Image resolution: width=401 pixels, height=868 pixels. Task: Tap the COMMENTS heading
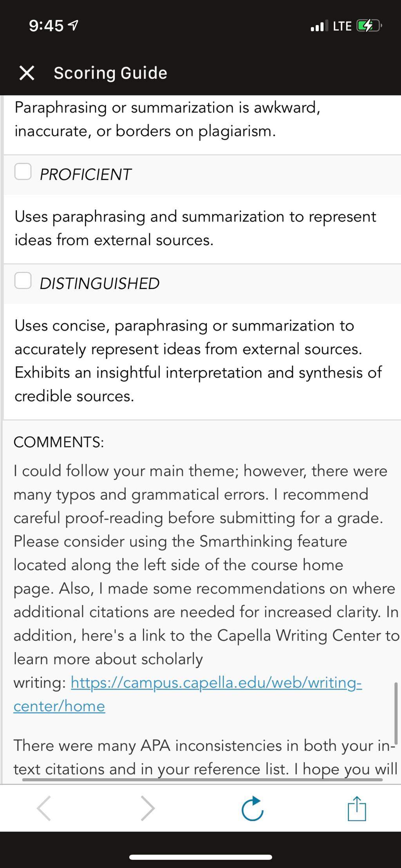coord(59,442)
